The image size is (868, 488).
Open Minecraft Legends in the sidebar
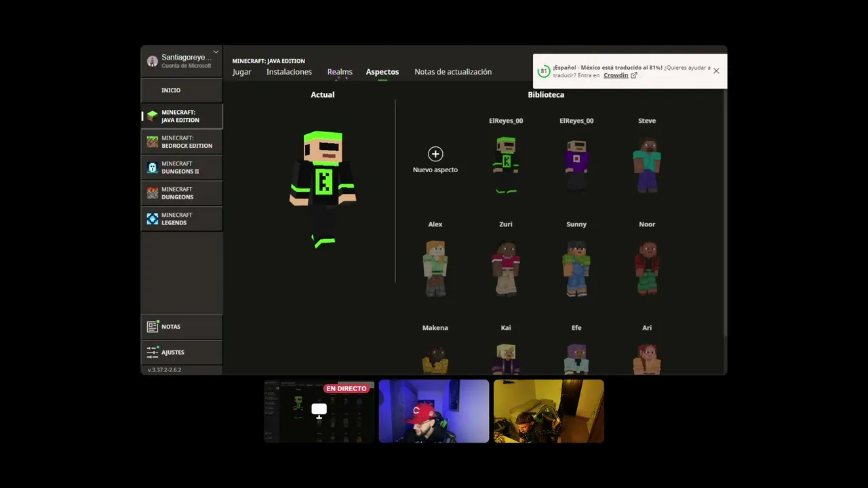[x=182, y=219]
